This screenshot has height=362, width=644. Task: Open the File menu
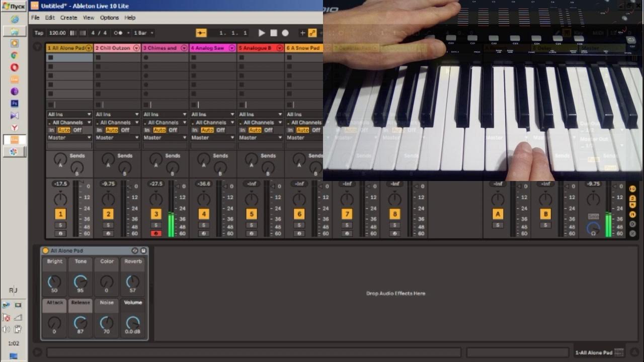pos(35,18)
